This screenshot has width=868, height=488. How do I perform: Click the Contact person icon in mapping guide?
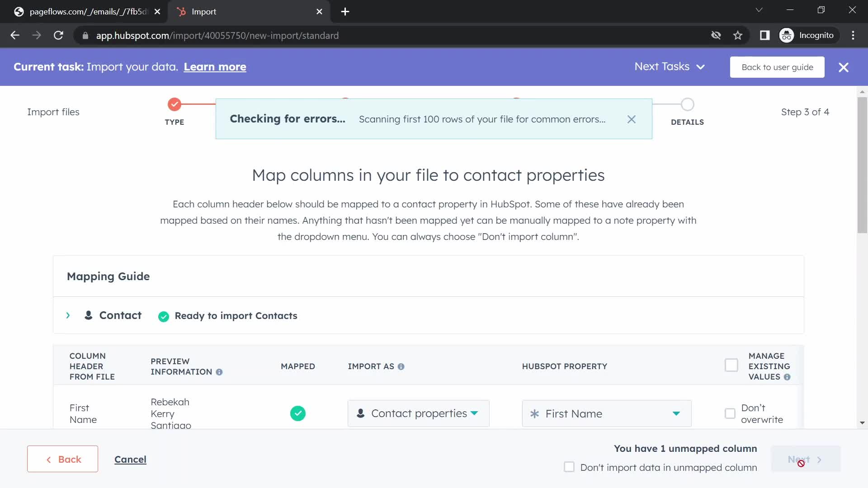[89, 315]
